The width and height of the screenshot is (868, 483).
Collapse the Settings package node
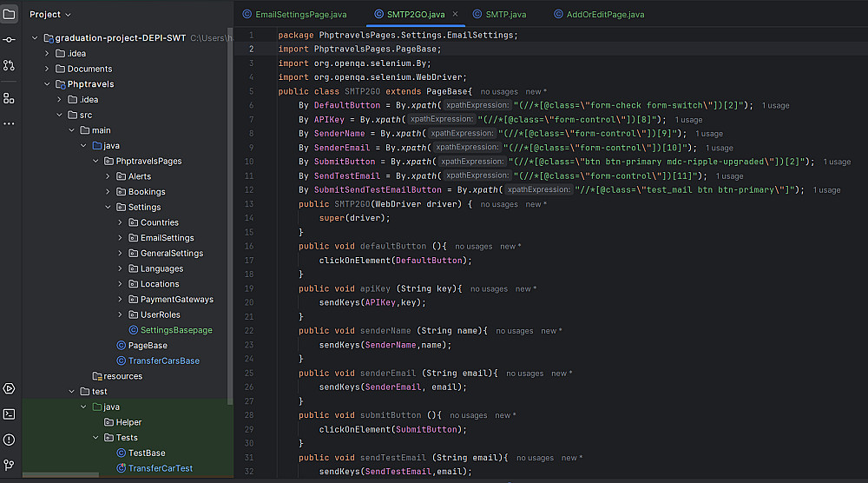point(108,208)
